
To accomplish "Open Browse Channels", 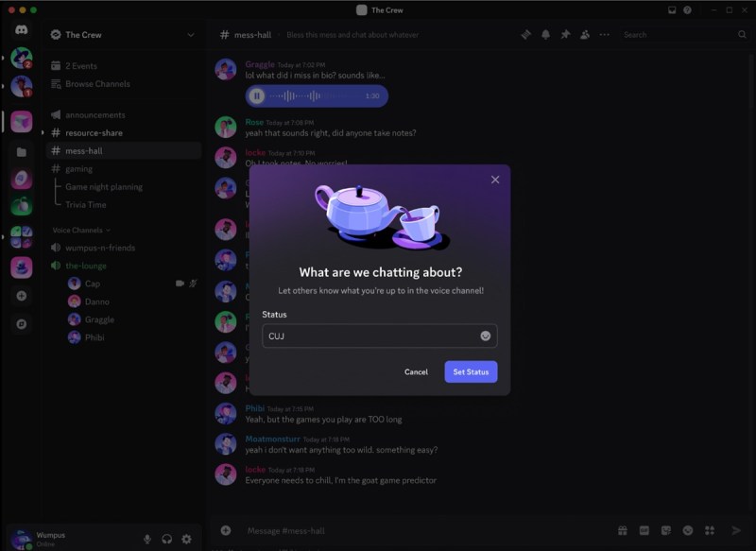I will 91,84.
